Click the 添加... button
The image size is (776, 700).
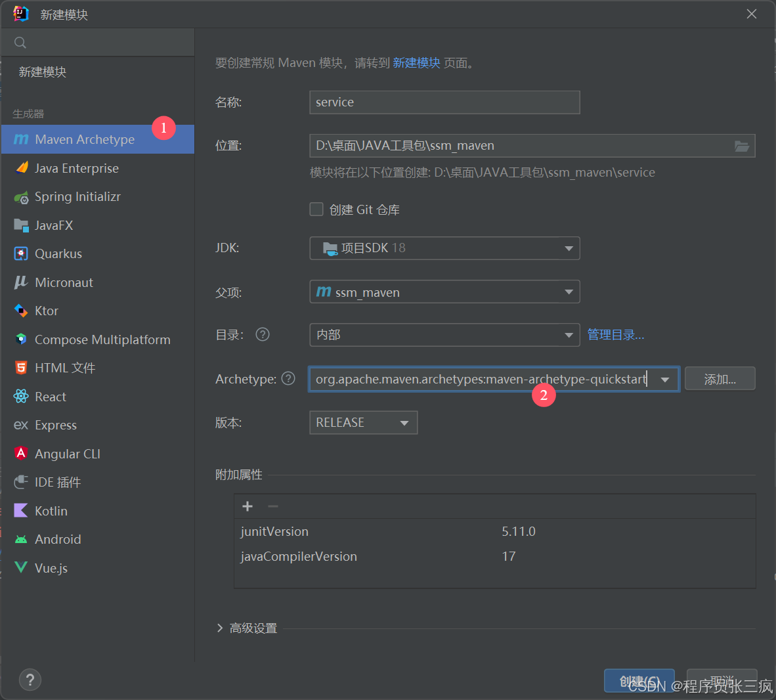[720, 379]
